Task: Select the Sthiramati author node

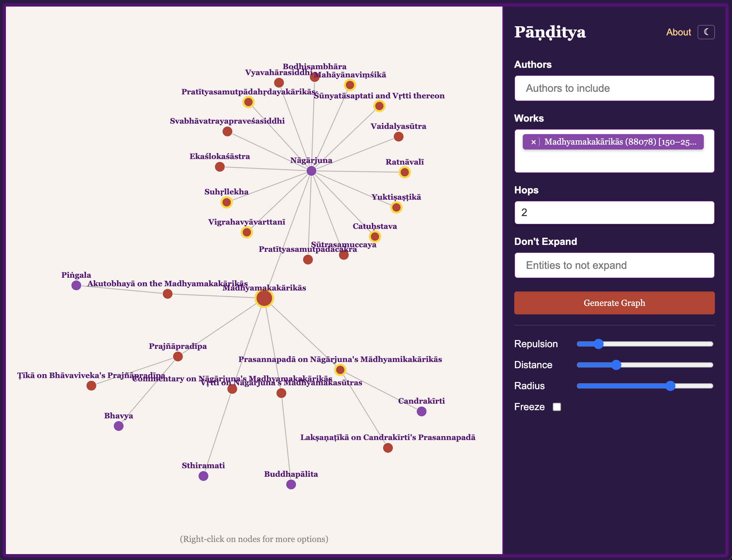Action: (203, 476)
